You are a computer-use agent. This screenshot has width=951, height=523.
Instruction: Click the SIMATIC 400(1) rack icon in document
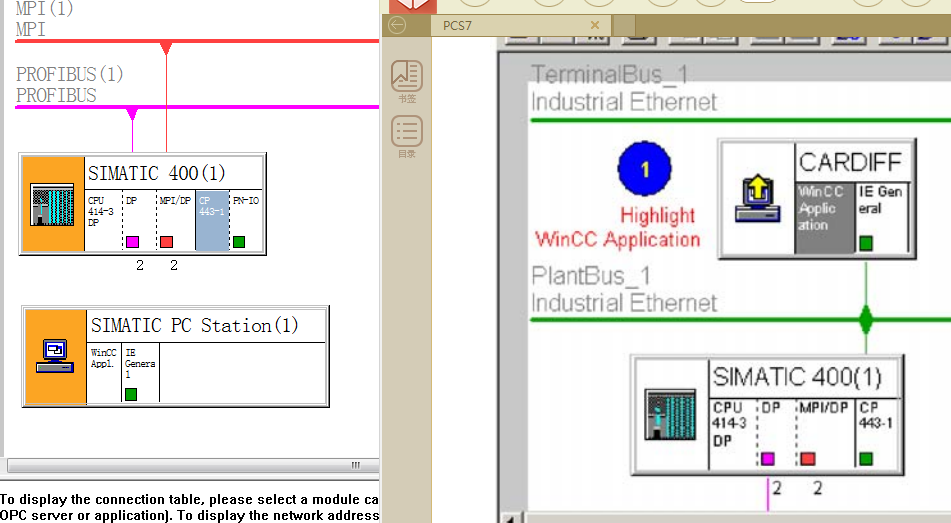(x=670, y=414)
